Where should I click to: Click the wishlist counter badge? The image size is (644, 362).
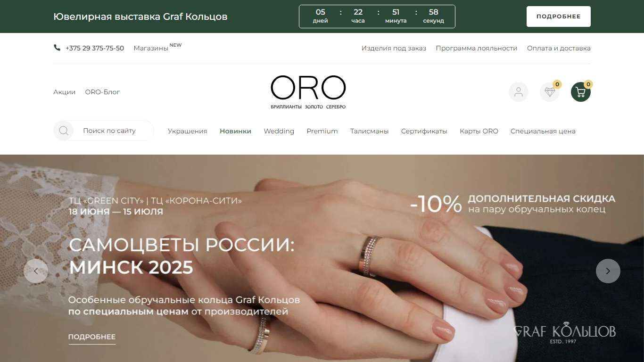point(557,84)
